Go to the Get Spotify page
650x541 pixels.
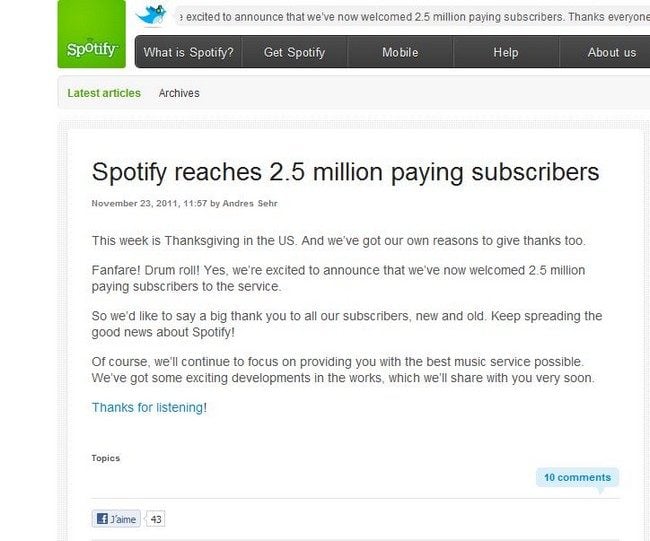pos(294,52)
